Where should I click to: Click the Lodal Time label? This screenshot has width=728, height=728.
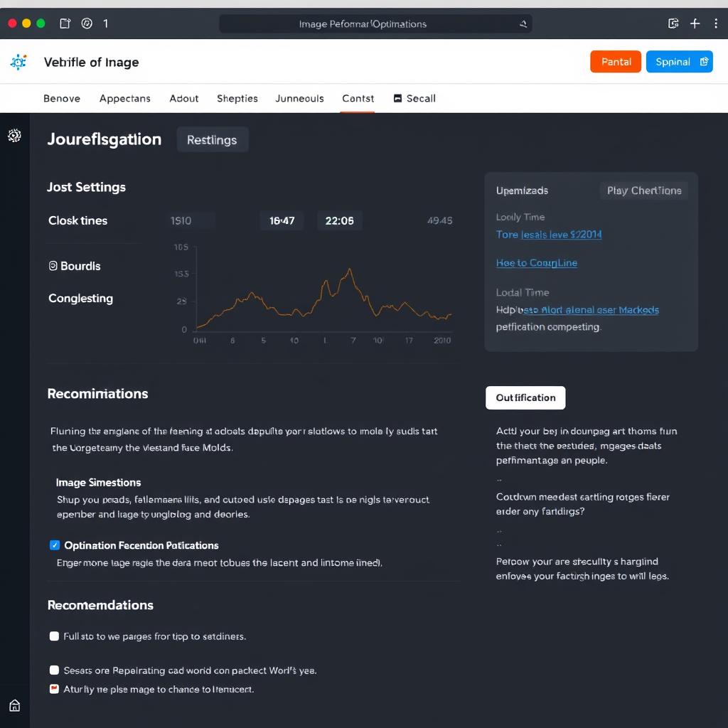[523, 292]
